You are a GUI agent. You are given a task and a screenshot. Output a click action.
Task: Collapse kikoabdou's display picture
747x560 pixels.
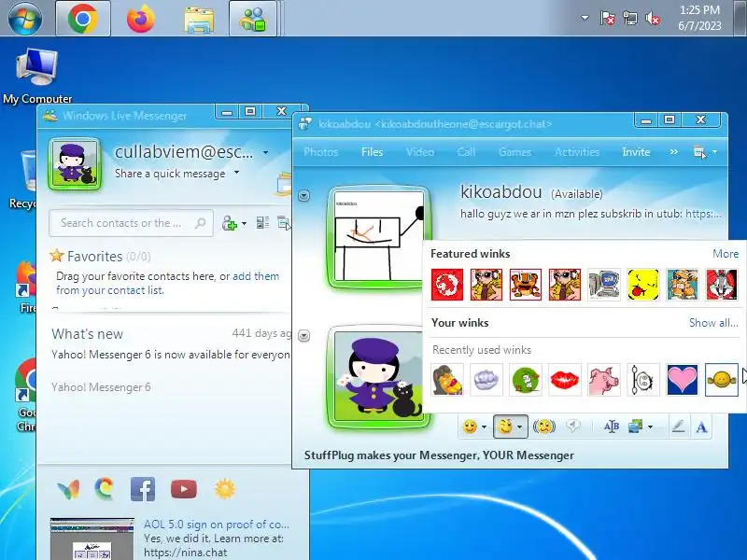point(304,195)
